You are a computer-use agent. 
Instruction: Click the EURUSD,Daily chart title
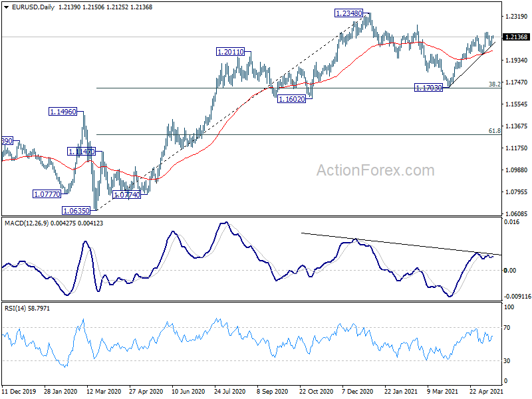(x=33, y=7)
